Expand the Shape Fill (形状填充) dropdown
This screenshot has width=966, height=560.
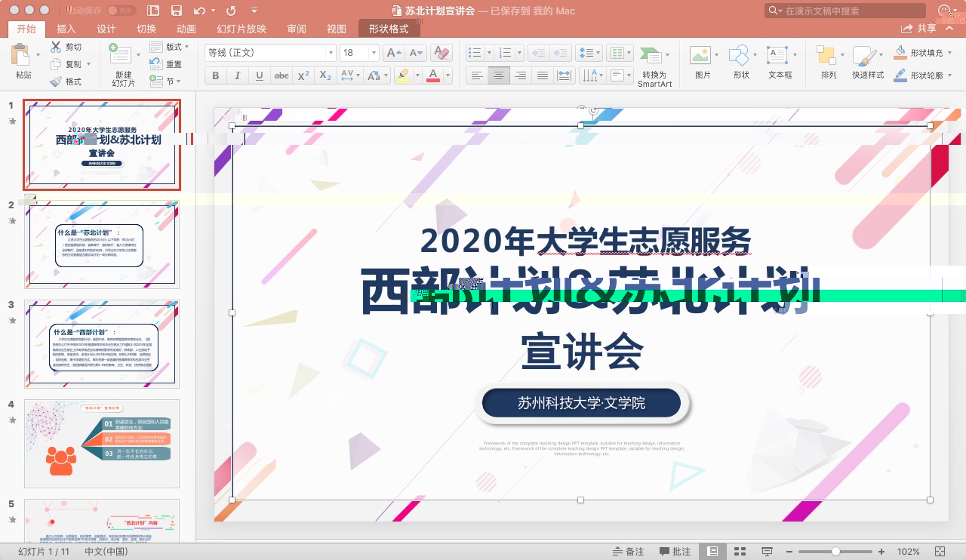tap(951, 53)
